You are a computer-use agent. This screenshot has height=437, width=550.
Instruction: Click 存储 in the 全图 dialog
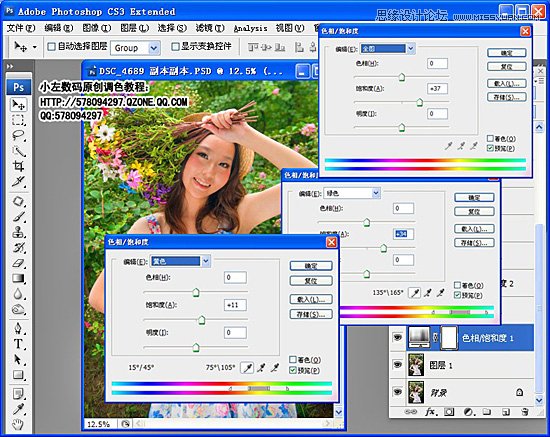tap(507, 97)
